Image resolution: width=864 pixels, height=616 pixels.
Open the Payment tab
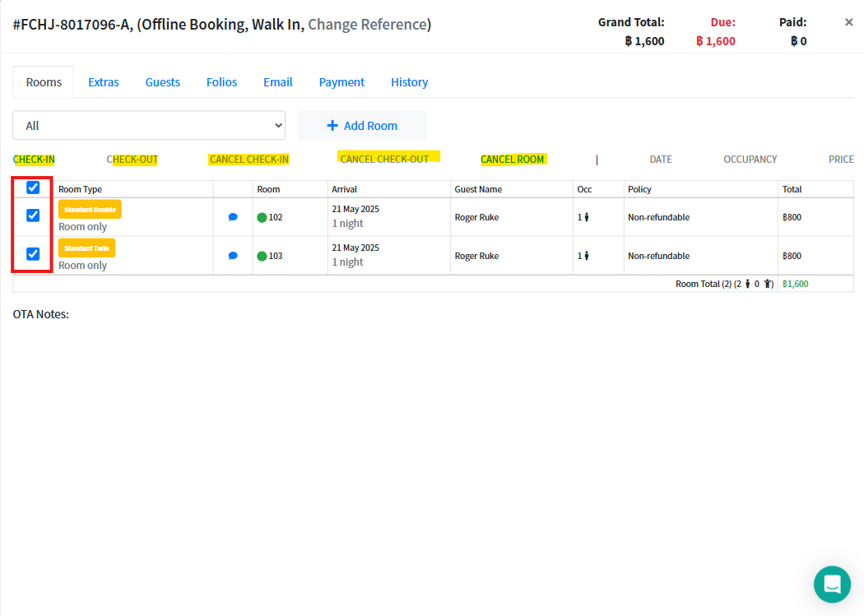pos(341,82)
